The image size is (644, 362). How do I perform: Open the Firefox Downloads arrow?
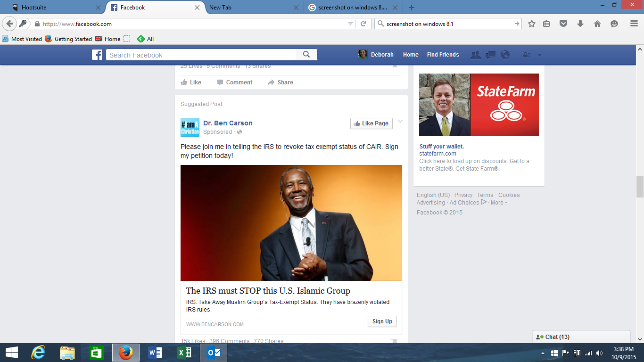580,24
